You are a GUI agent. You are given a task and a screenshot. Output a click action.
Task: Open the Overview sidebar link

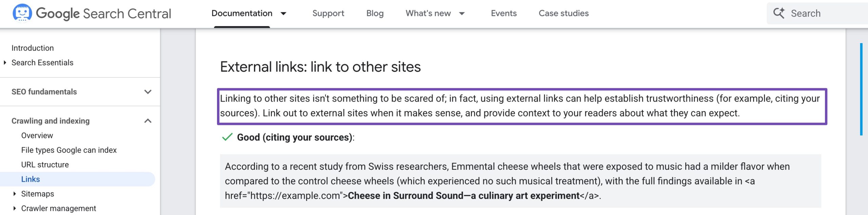point(37,136)
